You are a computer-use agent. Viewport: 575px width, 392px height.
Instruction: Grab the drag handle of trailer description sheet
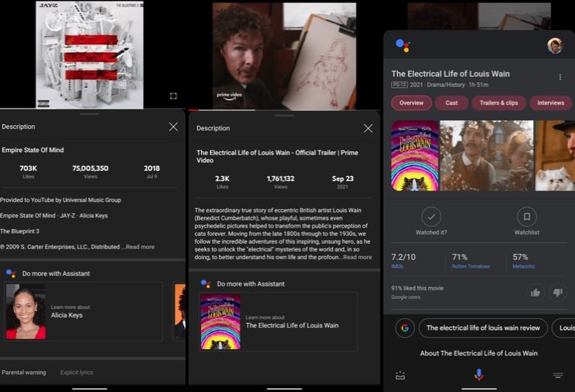284,116
